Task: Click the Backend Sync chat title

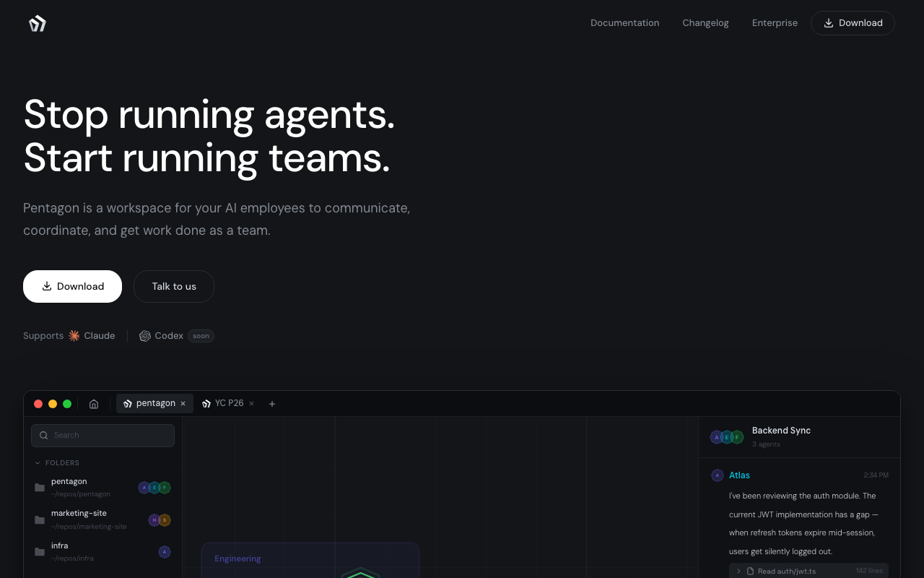Action: [x=781, y=431]
